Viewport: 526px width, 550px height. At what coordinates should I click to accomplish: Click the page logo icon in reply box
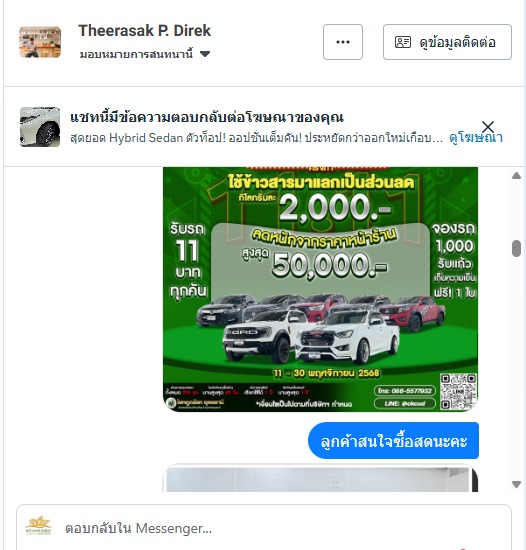pos(39,525)
